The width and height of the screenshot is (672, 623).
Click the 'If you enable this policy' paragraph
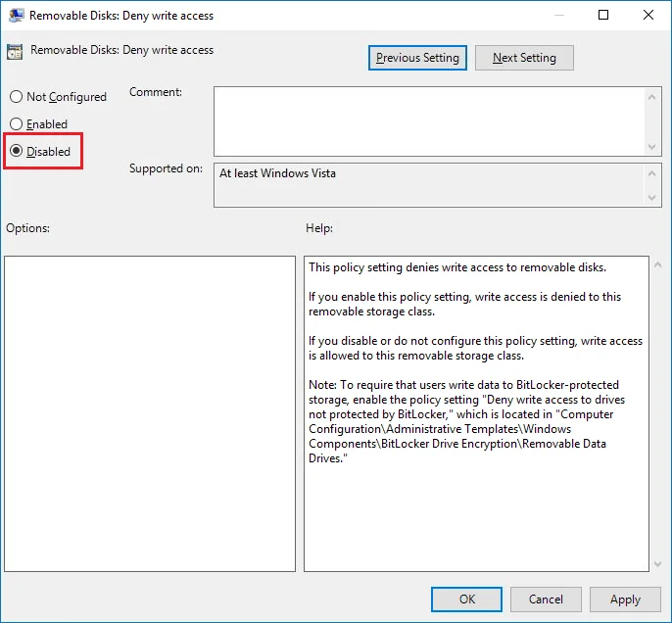tap(464, 304)
